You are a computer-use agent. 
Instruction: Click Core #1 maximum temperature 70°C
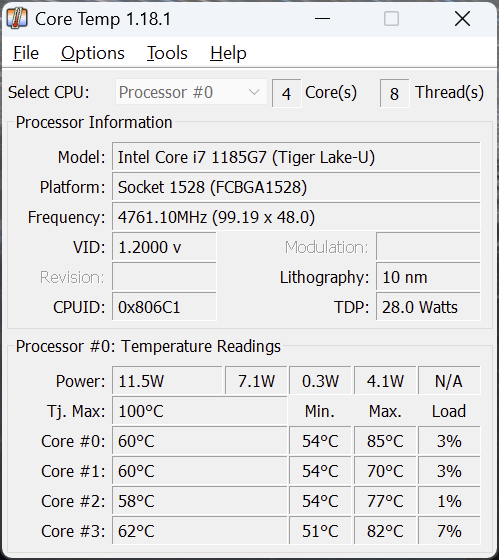(385, 471)
